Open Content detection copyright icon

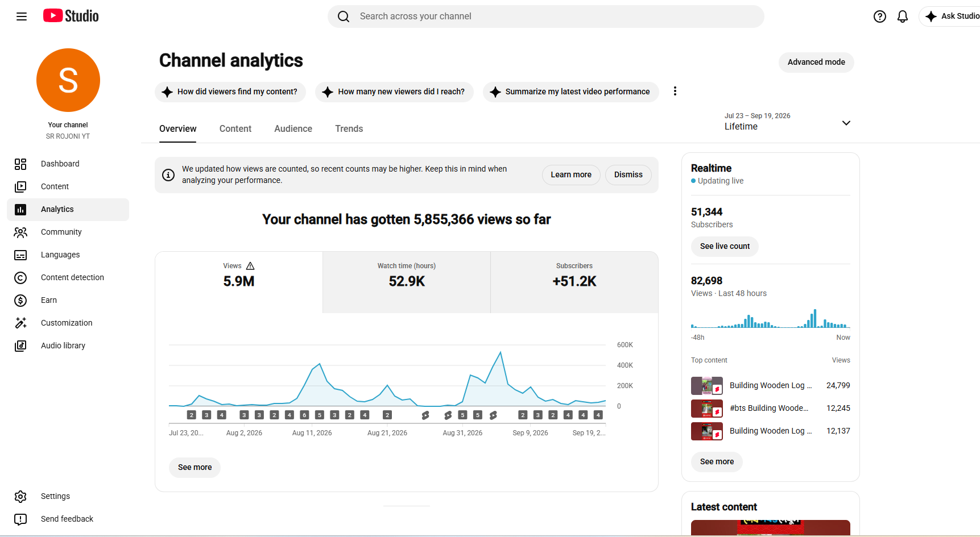20,278
